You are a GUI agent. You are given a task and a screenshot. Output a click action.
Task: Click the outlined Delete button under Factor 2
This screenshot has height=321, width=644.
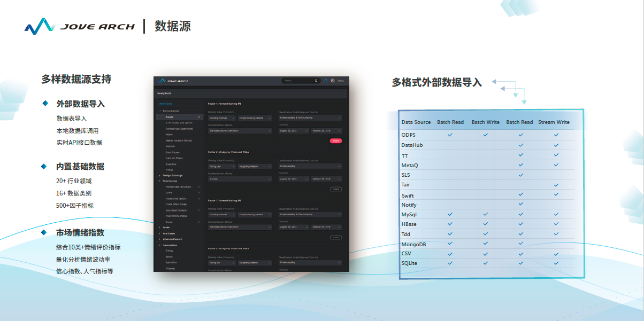click(336, 189)
